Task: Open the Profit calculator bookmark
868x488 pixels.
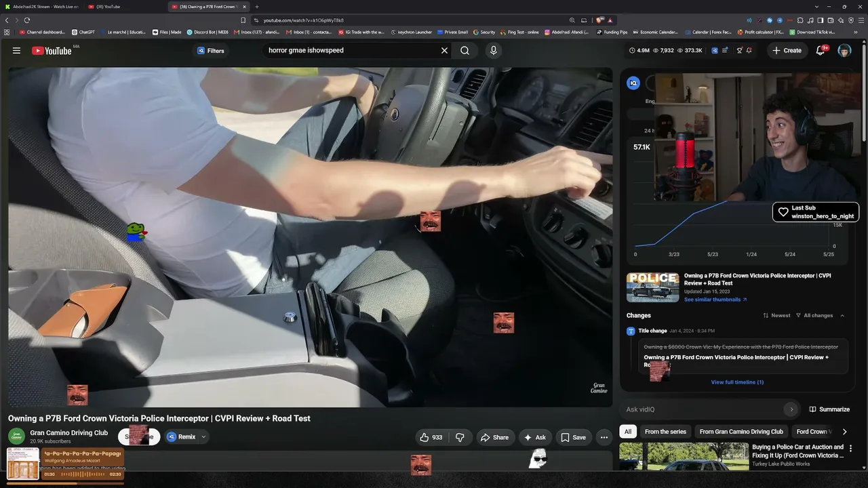Action: click(761, 32)
